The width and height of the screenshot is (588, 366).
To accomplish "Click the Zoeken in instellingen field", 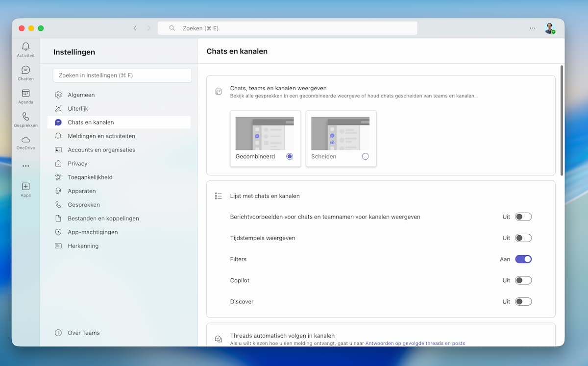I will [122, 75].
